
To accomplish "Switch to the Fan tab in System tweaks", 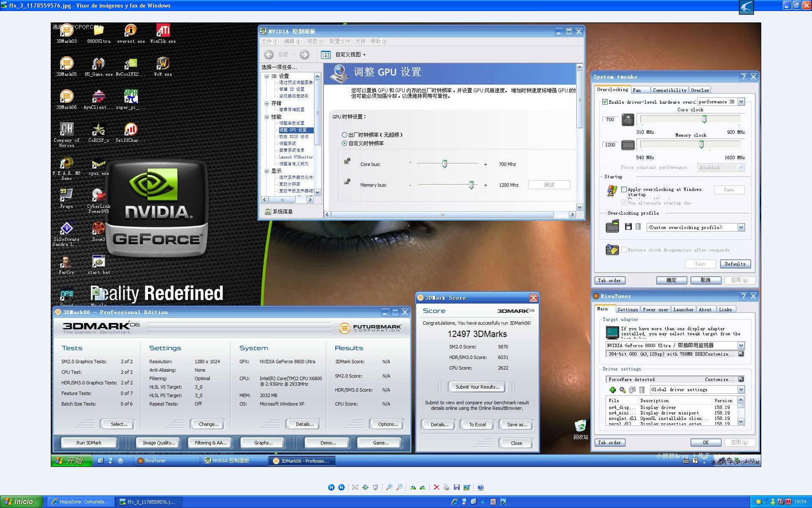I will click(x=636, y=90).
